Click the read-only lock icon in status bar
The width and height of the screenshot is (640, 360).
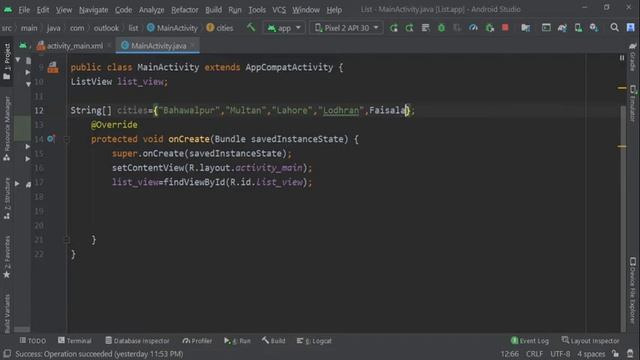(x=616, y=353)
